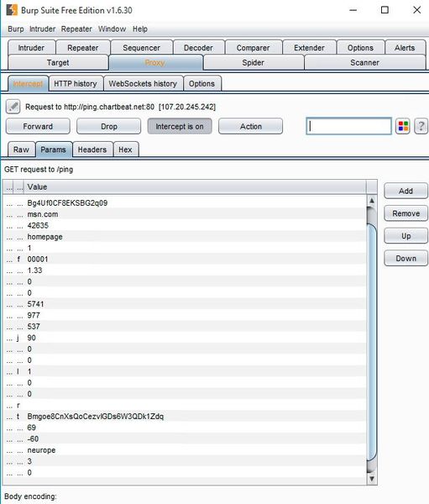Switch to the Headers view tab
Viewport: 429px width, 504px height.
click(x=92, y=150)
